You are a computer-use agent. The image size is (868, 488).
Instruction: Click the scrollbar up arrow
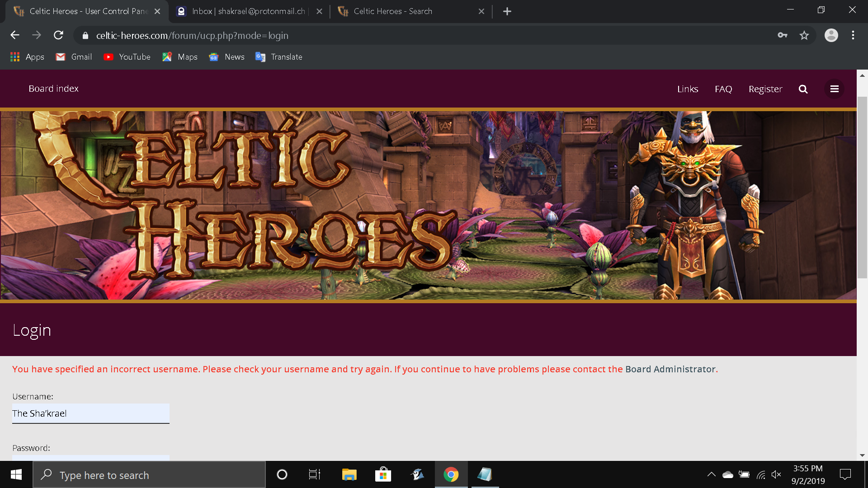[x=862, y=75]
